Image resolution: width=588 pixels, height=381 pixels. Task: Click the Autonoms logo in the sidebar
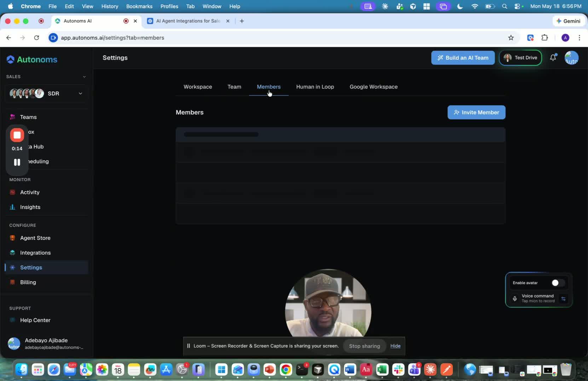tap(32, 59)
